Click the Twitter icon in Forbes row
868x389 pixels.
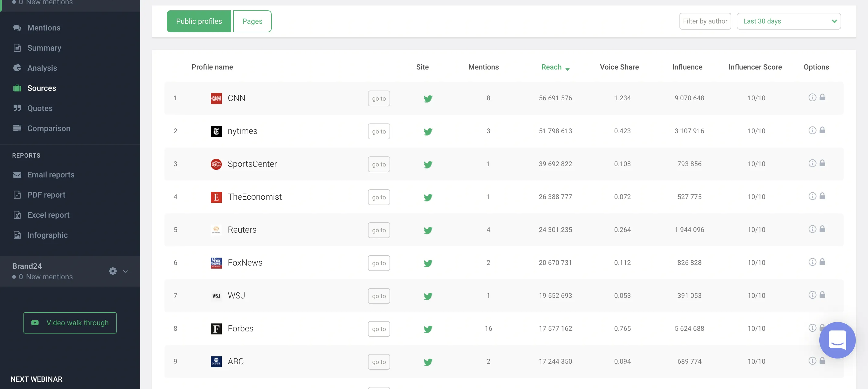click(428, 329)
